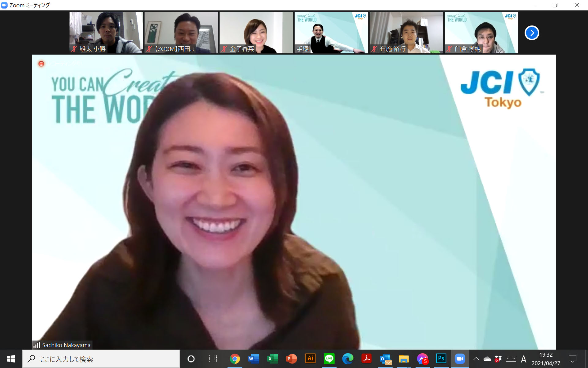Image resolution: width=588 pixels, height=368 pixels.
Task: Select 雄太 小勝 participant video thumbnail
Action: (x=106, y=33)
